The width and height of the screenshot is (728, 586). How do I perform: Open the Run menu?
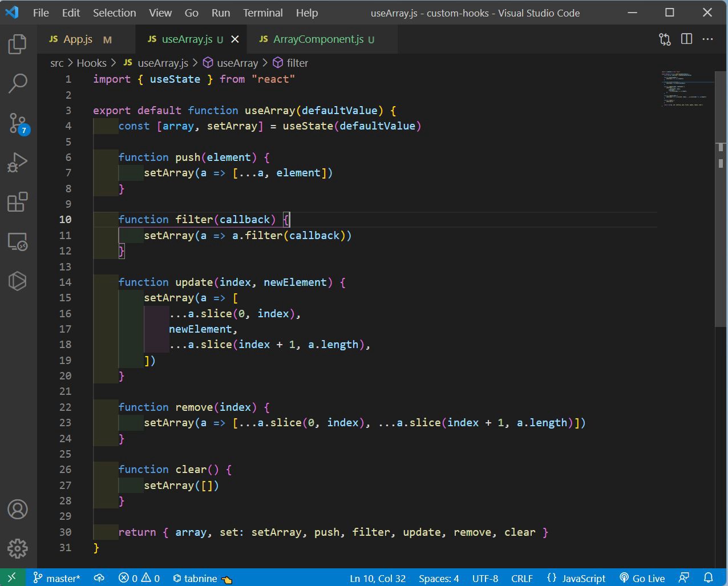coord(221,13)
